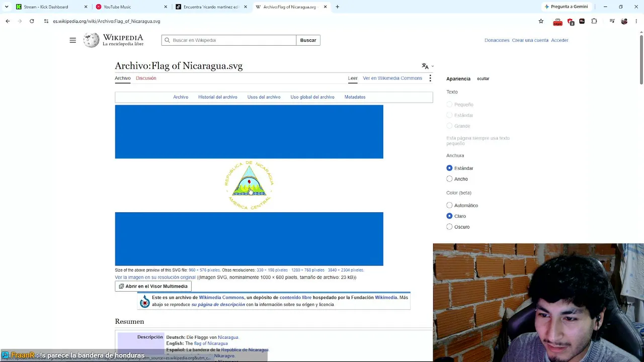
Task: Open the 3840 × 2304 píxeles resolution
Action: 345,270
